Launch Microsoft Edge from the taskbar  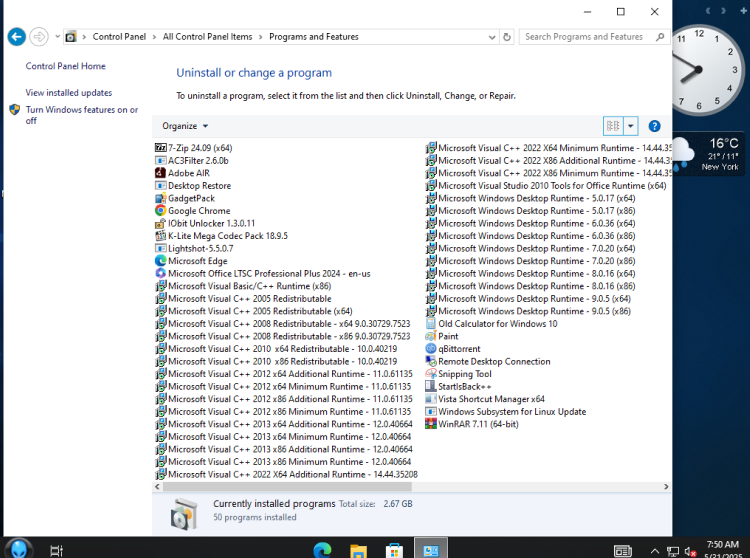[x=322, y=550]
